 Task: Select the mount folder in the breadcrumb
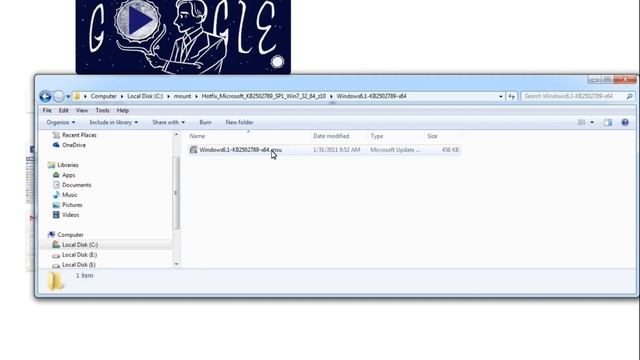(182, 96)
